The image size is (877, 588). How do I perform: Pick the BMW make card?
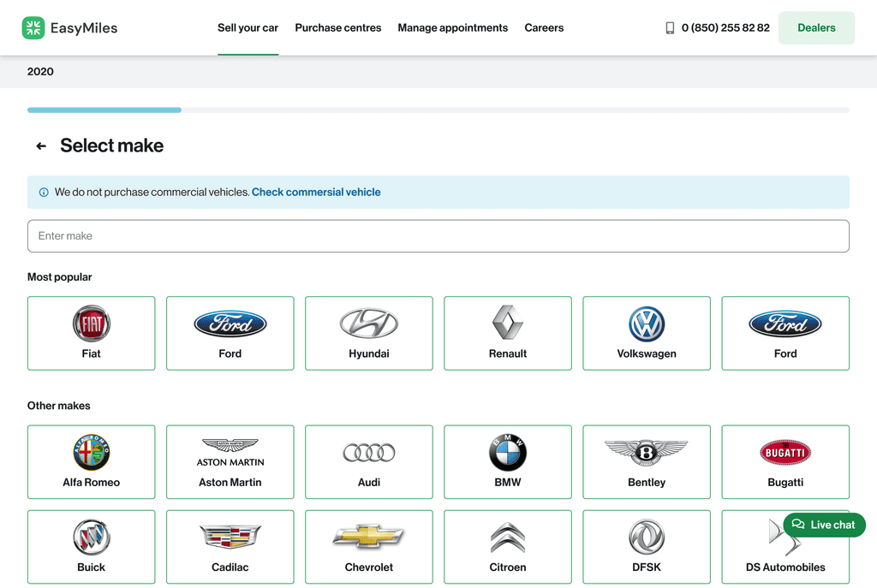[508, 461]
